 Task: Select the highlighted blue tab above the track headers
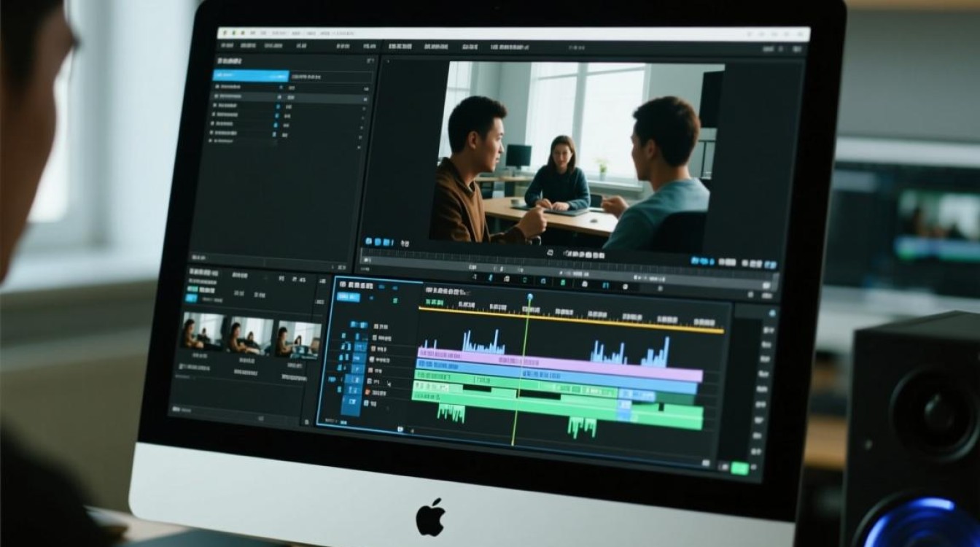(348, 297)
